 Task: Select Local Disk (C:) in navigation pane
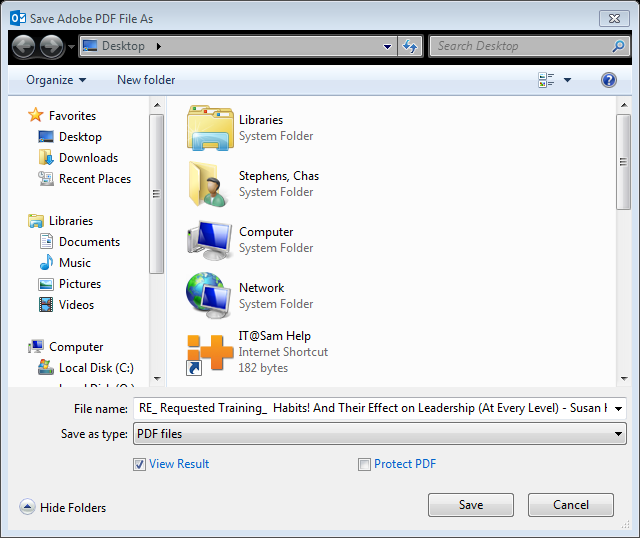tap(96, 368)
